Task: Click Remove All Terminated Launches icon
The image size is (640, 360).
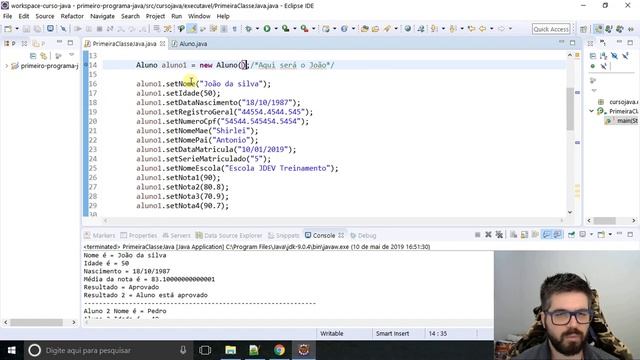Action: [499, 235]
